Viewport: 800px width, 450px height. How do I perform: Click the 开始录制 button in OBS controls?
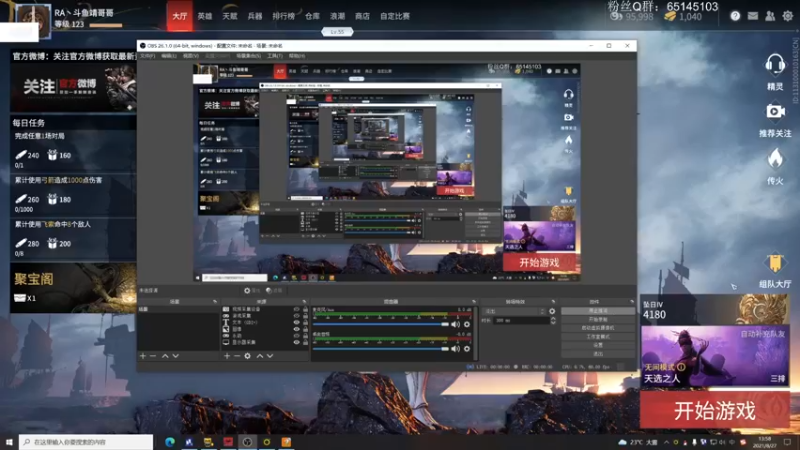click(598, 319)
